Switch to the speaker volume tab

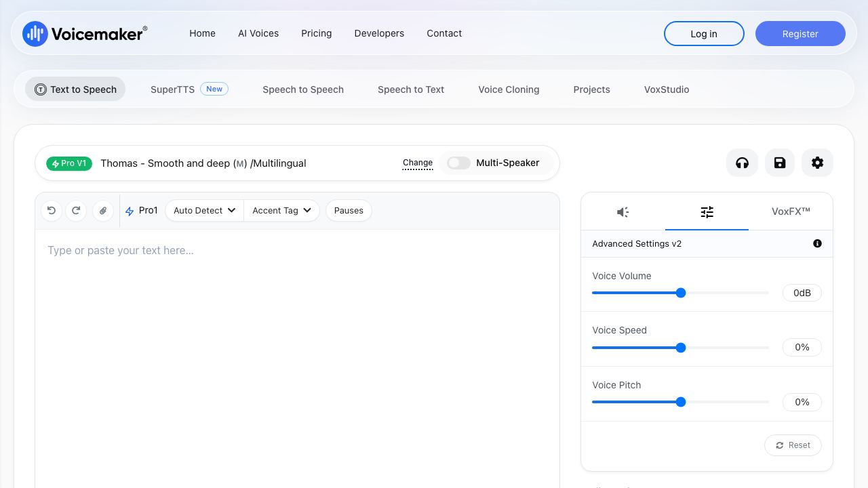coord(623,212)
